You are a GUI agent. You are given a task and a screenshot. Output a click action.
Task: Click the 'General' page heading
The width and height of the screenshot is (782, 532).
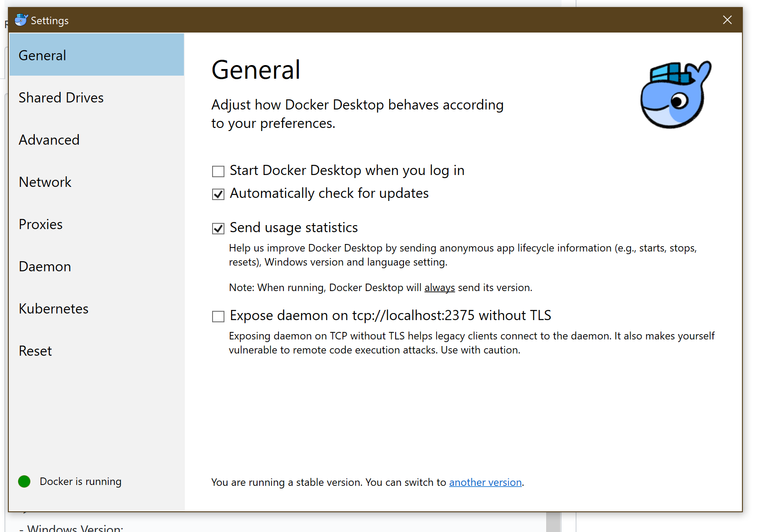tap(256, 70)
